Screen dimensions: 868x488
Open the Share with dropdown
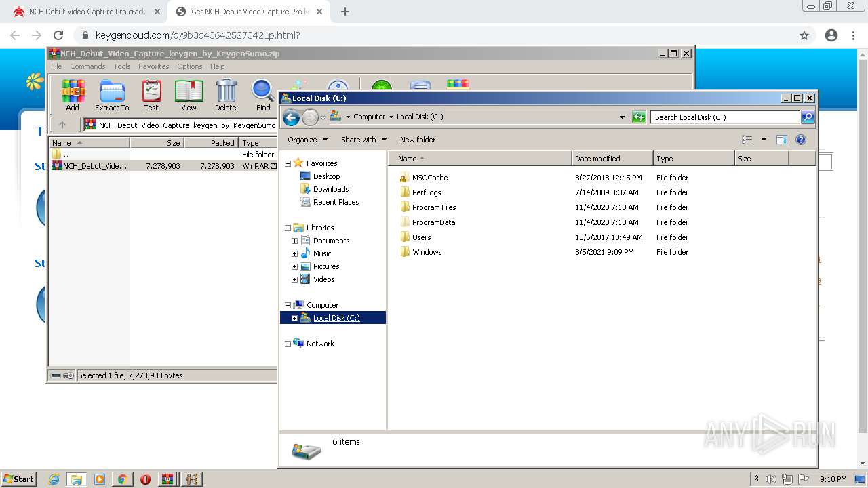pyautogui.click(x=363, y=140)
